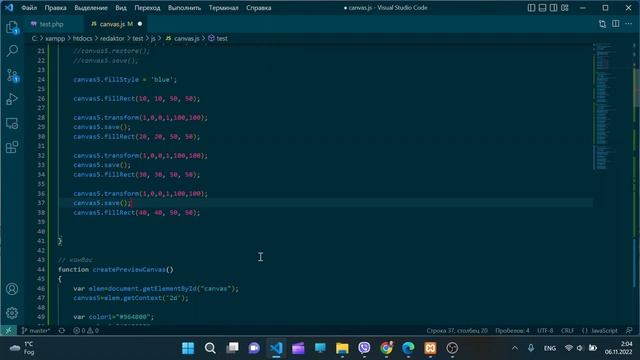The width and height of the screenshot is (640, 360).
Task: Open the Выполнить menu
Action: pyautogui.click(x=184, y=8)
